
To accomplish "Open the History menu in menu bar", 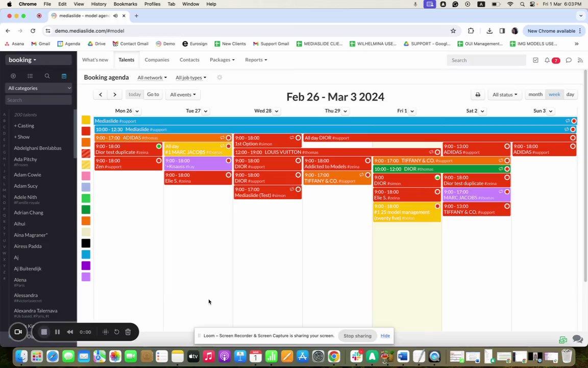I will (99, 4).
